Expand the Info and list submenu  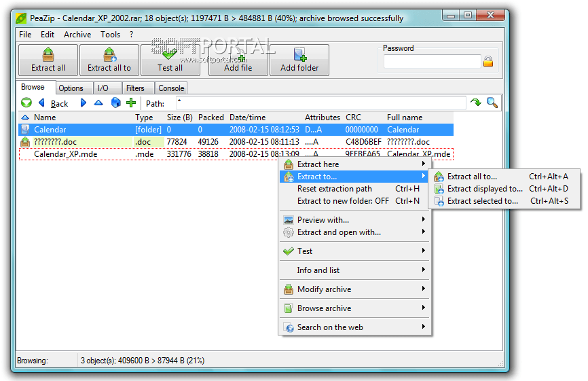[x=354, y=270]
